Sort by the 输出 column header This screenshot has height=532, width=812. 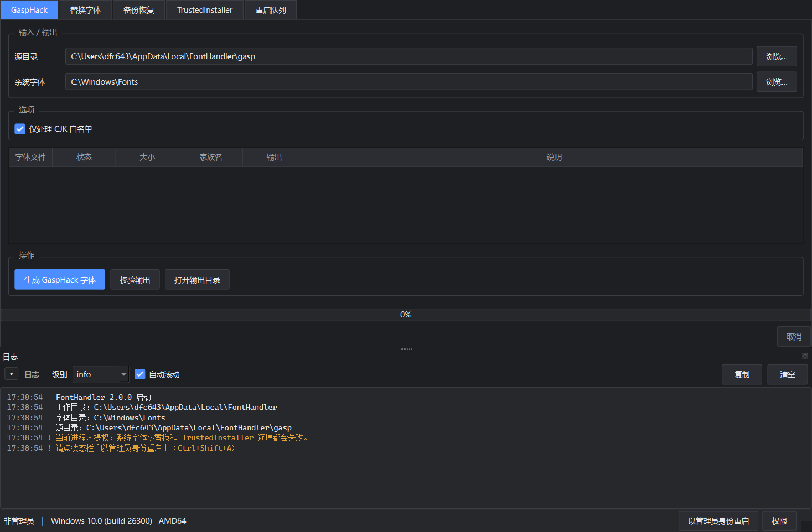pyautogui.click(x=274, y=157)
